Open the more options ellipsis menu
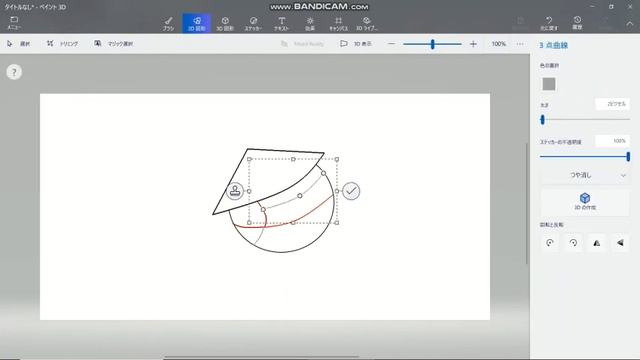640x360 pixels. click(x=520, y=44)
